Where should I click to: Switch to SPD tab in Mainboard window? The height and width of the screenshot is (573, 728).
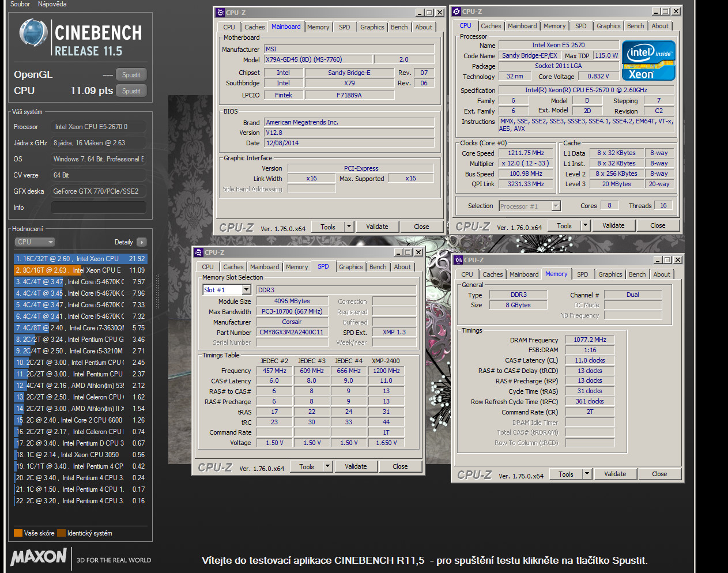344,27
